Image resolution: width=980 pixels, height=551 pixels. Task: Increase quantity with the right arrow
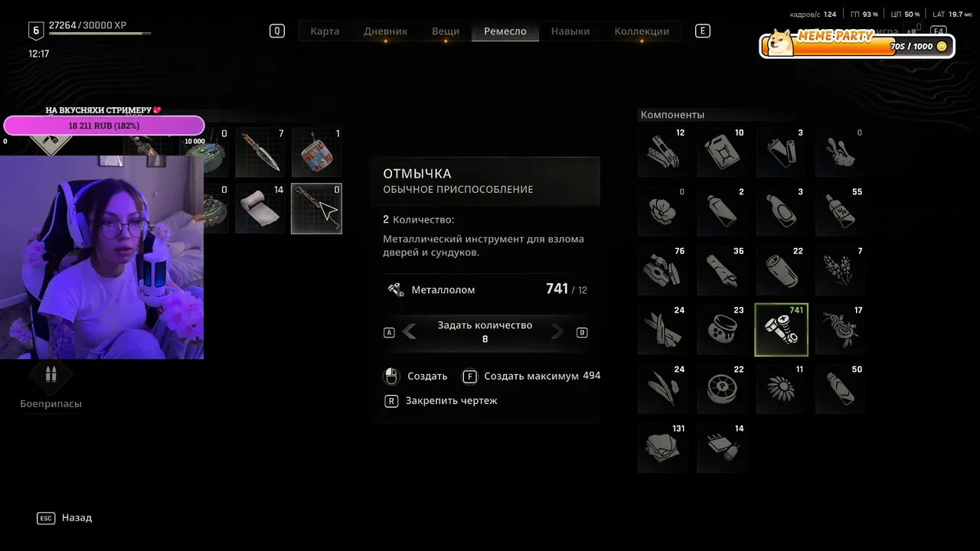[557, 331]
